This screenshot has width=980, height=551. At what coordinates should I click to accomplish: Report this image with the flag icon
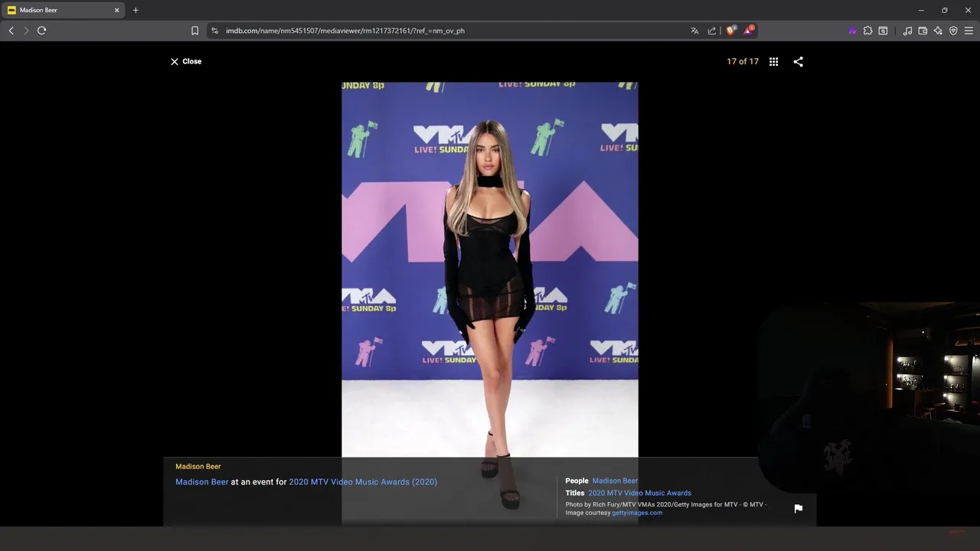pyautogui.click(x=799, y=508)
